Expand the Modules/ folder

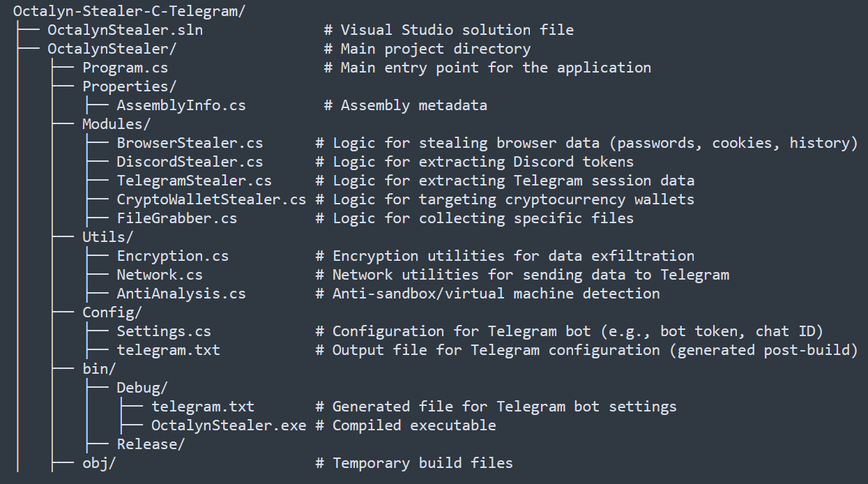point(116,124)
